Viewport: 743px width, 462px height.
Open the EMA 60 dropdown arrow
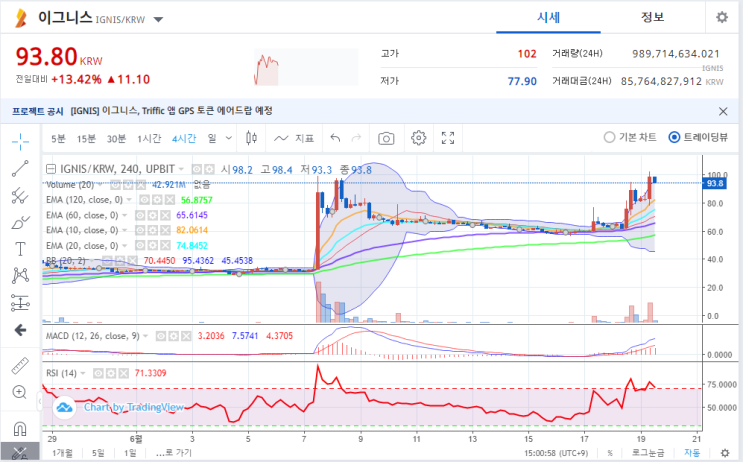pos(125,216)
